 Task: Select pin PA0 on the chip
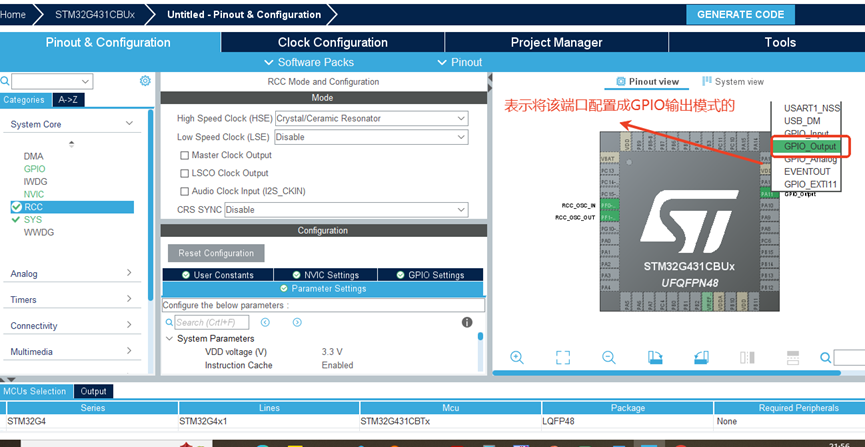coord(610,241)
